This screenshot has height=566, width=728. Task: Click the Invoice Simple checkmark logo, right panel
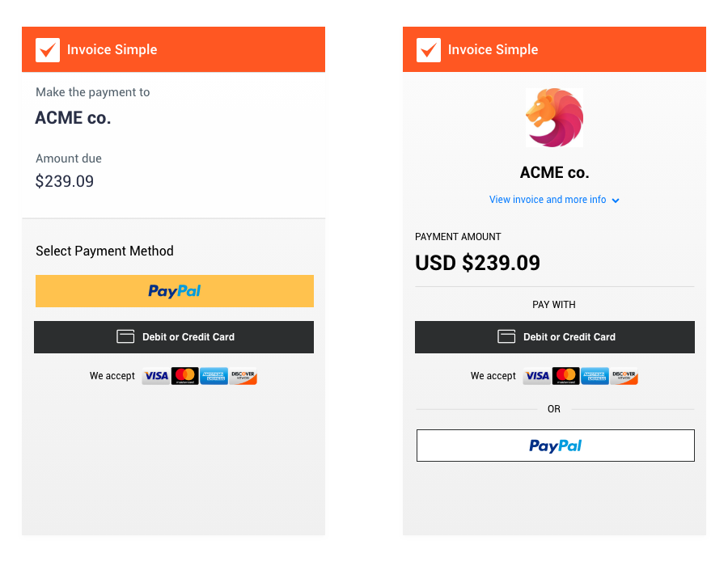429,50
